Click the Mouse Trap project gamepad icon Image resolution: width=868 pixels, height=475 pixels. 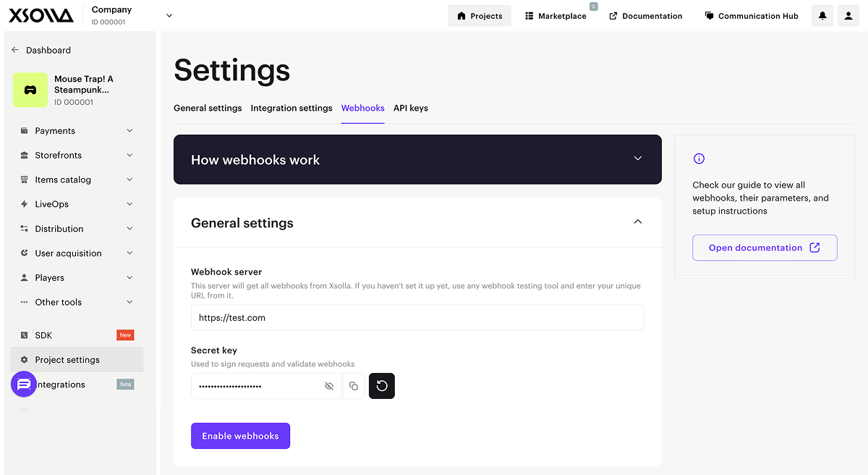[x=30, y=91]
